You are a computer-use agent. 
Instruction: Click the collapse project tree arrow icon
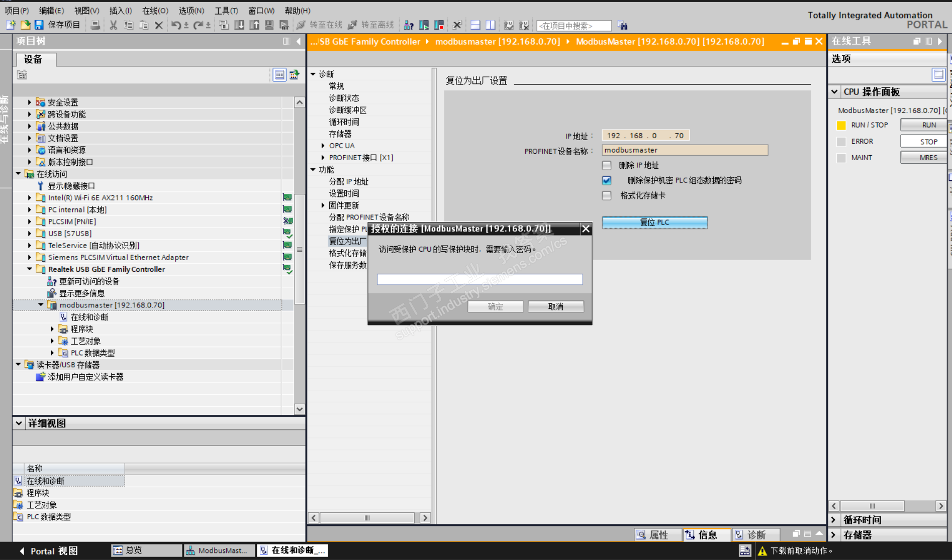[299, 41]
